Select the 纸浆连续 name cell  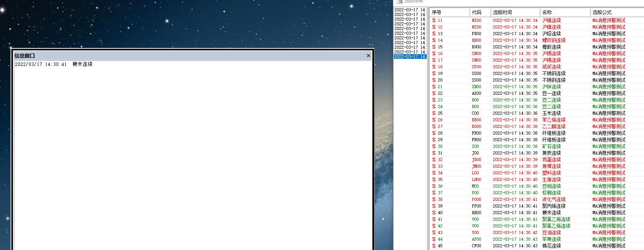(x=551, y=67)
